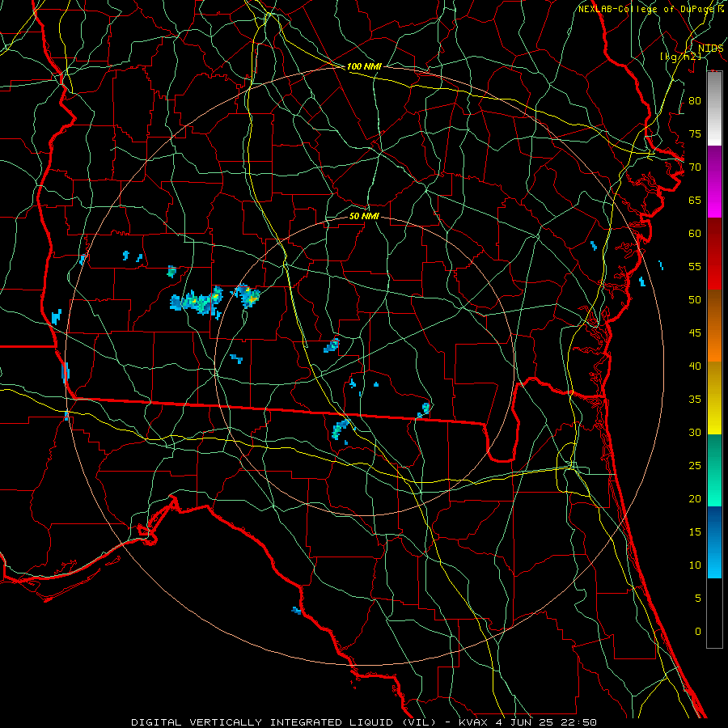Viewport: 728px width, 728px height.
Task: Click the yellow segment of the color bar
Action: (714, 398)
